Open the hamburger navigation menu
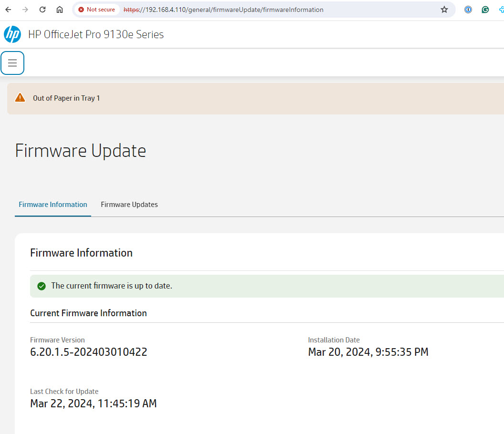 (12, 63)
